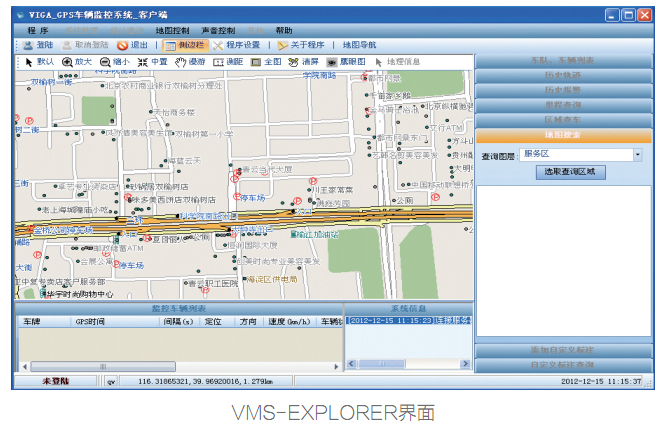
Task: Collapse the 地图搜索 panel header
Action: [x=563, y=135]
